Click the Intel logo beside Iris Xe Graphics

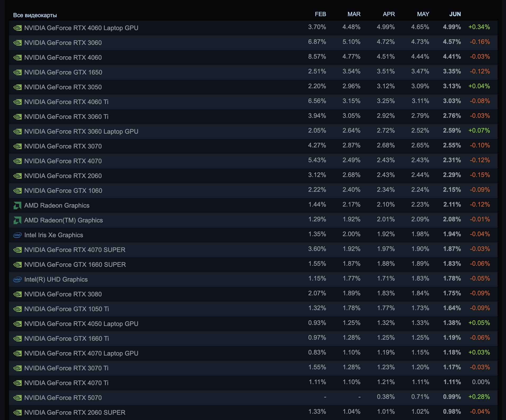[x=17, y=235]
